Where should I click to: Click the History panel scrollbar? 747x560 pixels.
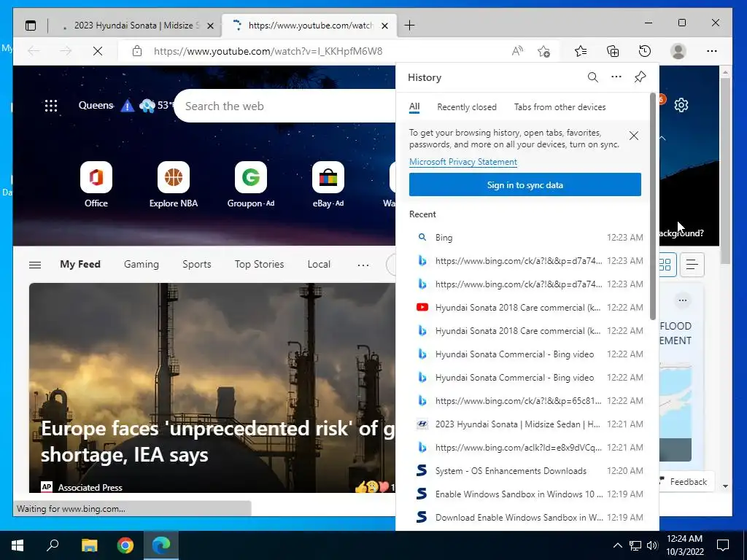(653, 206)
